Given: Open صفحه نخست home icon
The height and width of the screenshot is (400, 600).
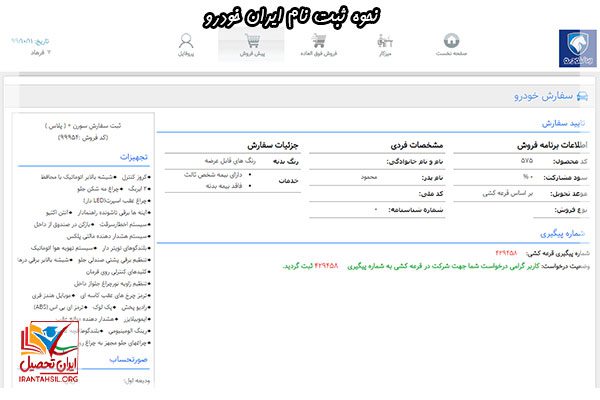Looking at the screenshot, I should click(x=452, y=40).
